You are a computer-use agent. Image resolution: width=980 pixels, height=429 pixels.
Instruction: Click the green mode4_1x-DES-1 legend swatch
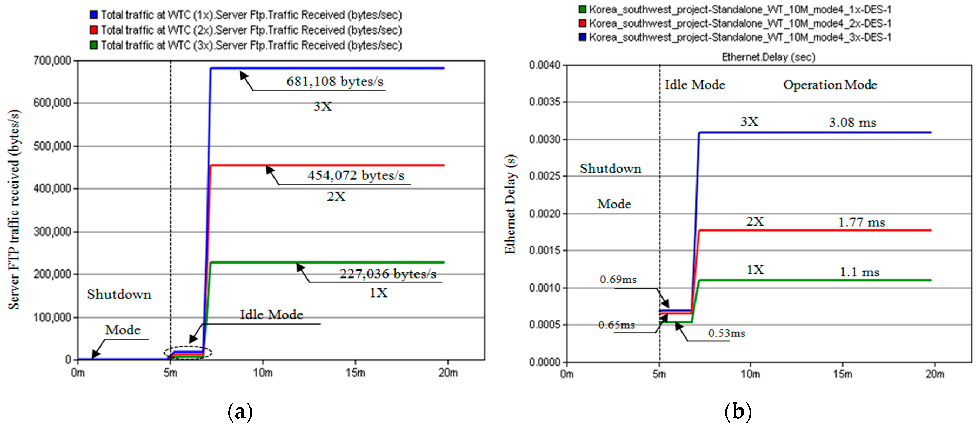[x=582, y=9]
